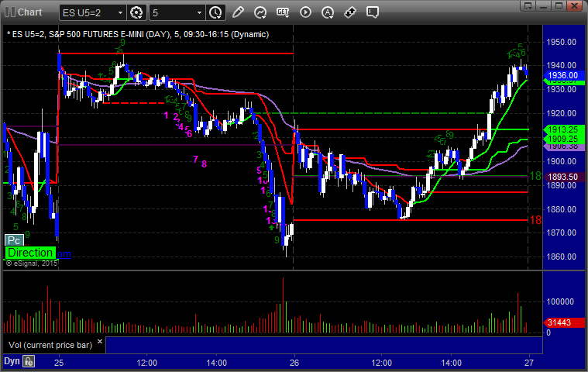Image resolution: width=588 pixels, height=372 pixels.
Task: Close the Vol study pane
Action: pos(100,341)
